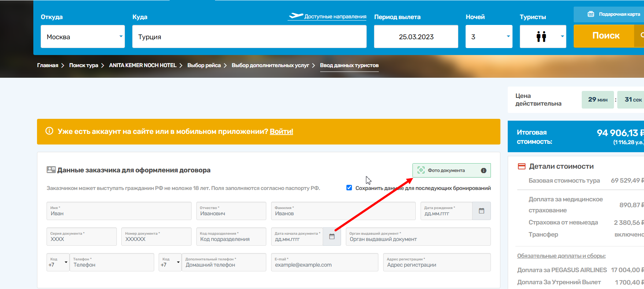644x289 pixels.
Task: Focus the Имя first name field
Action: tap(119, 211)
